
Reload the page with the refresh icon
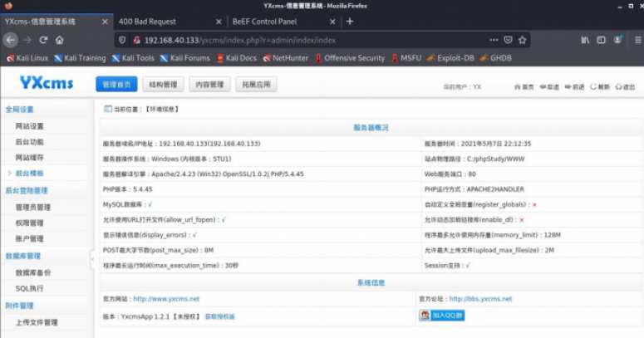pyautogui.click(x=43, y=40)
